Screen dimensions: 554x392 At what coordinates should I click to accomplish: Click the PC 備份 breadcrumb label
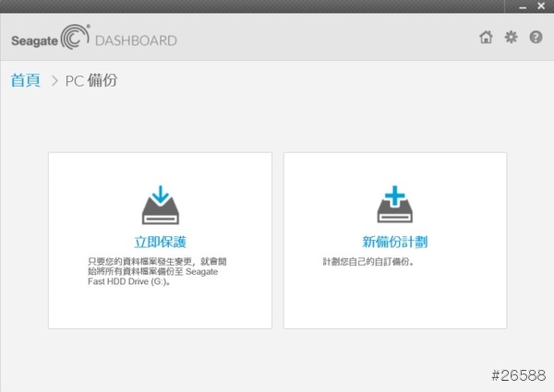[91, 80]
